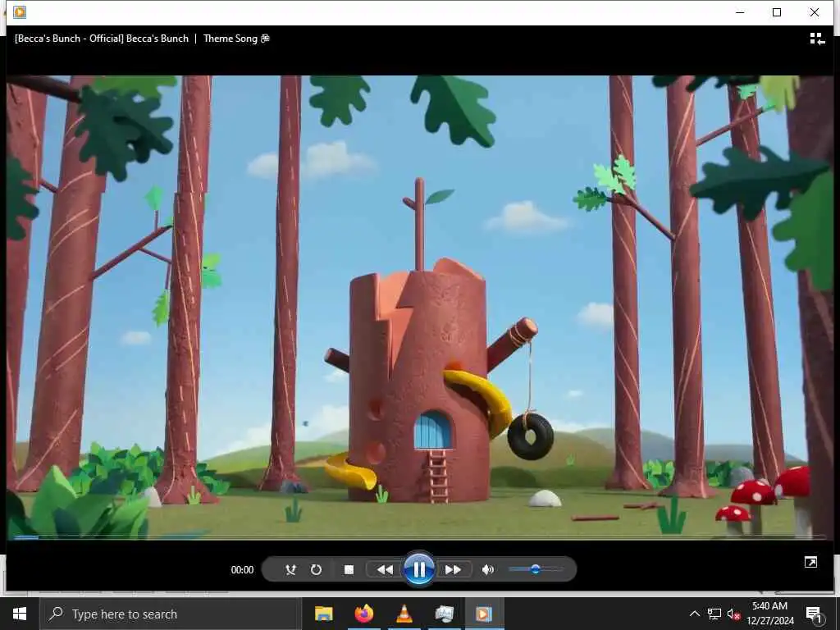Click the Becca's Bunch Theme Song title text
This screenshot has height=630, width=840.
click(142, 39)
